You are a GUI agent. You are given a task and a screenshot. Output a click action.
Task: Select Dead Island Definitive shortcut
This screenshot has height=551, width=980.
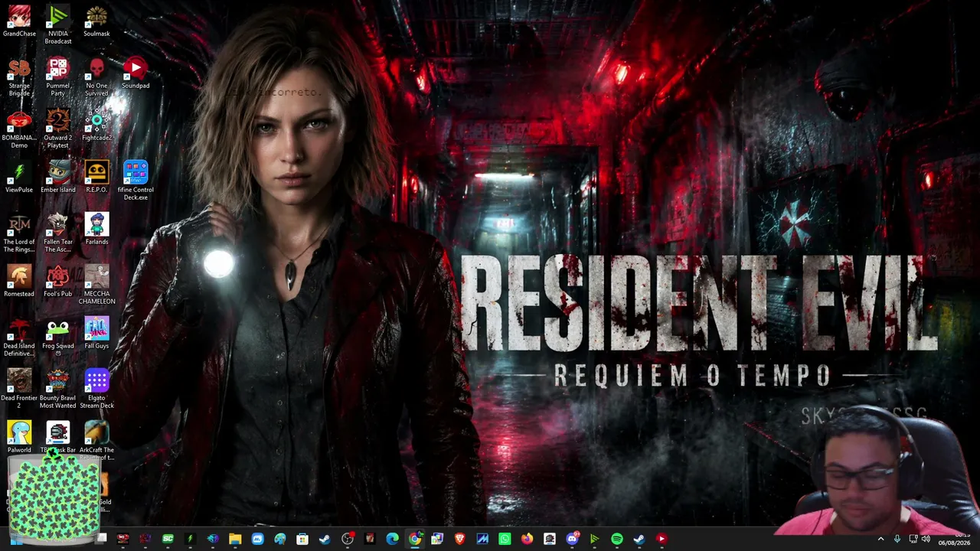19,337
